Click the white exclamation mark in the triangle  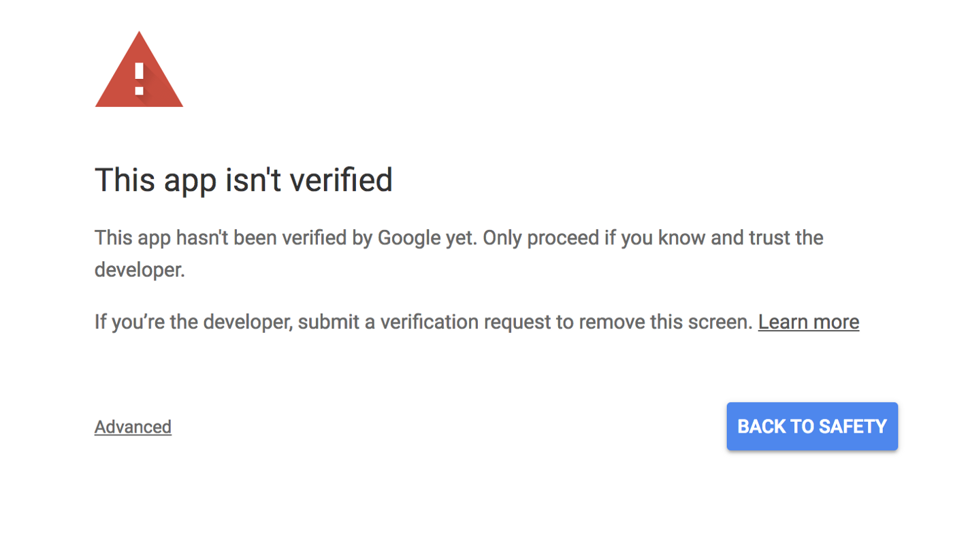139,78
